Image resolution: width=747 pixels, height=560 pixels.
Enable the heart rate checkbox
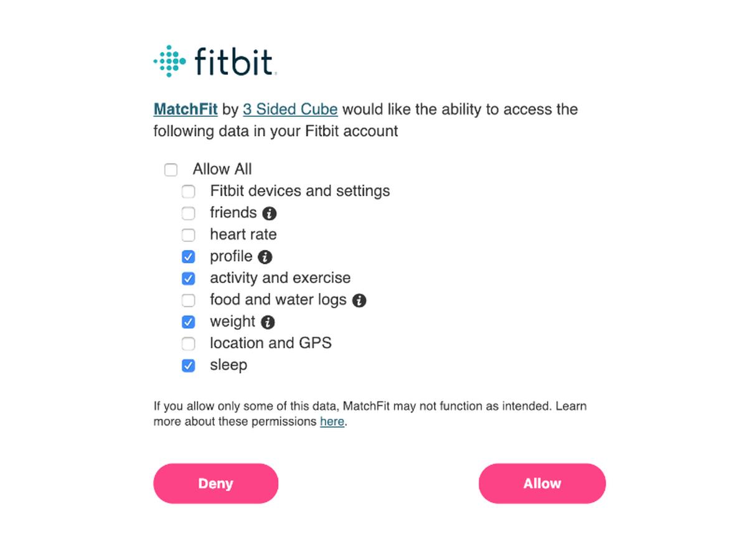tap(188, 235)
